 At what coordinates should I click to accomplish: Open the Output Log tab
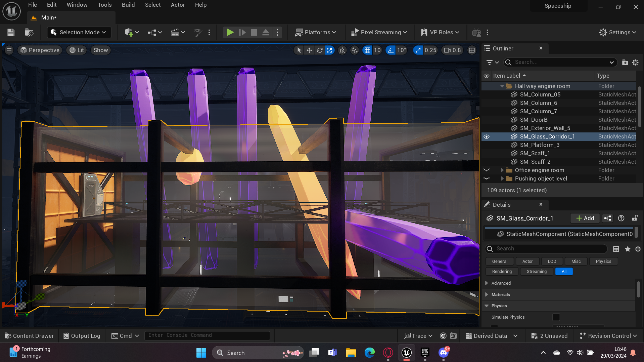pos(82,335)
